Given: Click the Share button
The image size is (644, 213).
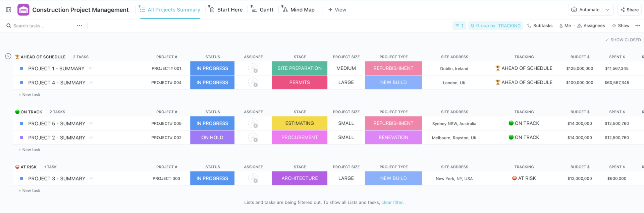Looking at the screenshot, I should click(629, 10).
